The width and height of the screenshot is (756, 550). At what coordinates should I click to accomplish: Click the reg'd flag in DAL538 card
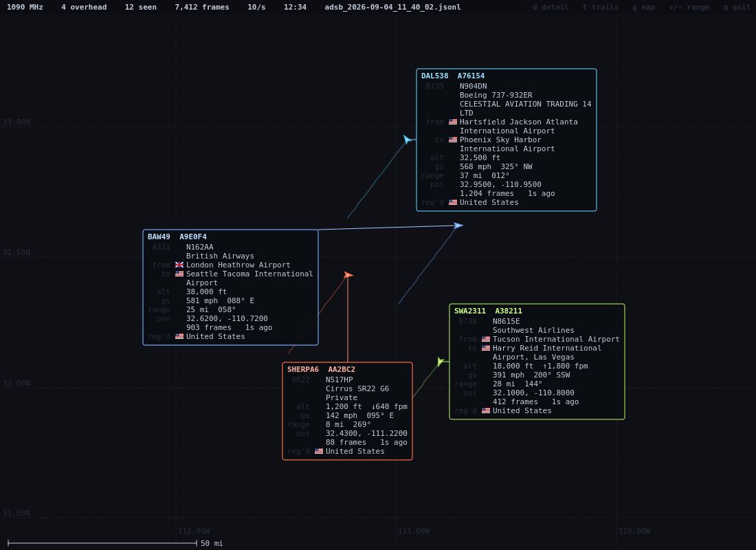tap(453, 203)
